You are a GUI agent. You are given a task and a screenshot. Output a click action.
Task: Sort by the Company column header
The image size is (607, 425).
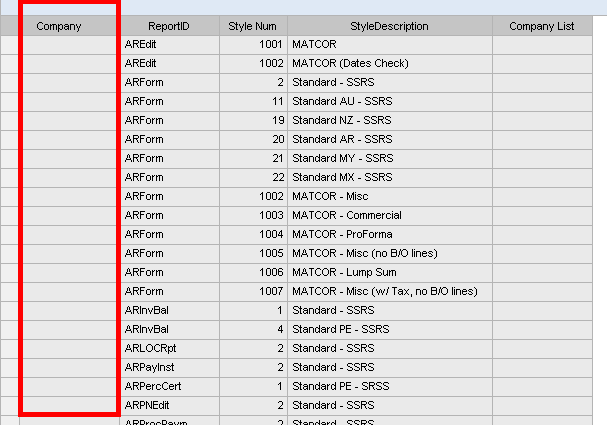(x=70, y=26)
